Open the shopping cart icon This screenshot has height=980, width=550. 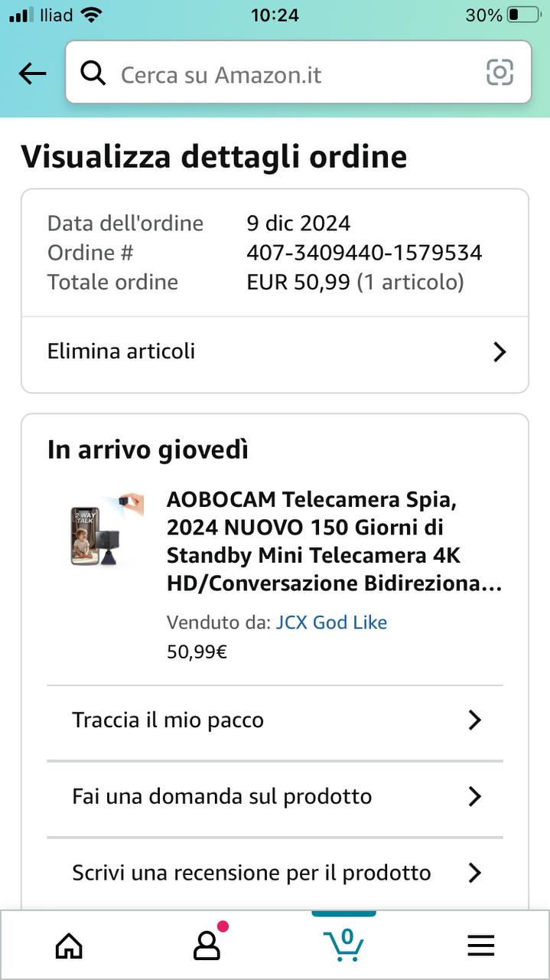point(343,945)
